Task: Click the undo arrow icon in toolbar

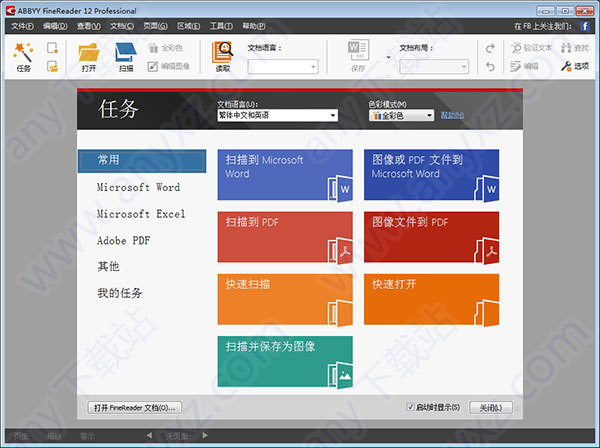Action: pyautogui.click(x=490, y=67)
